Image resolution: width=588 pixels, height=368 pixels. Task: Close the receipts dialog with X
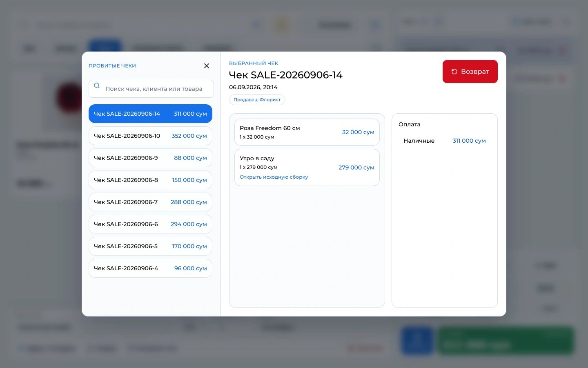[207, 66]
